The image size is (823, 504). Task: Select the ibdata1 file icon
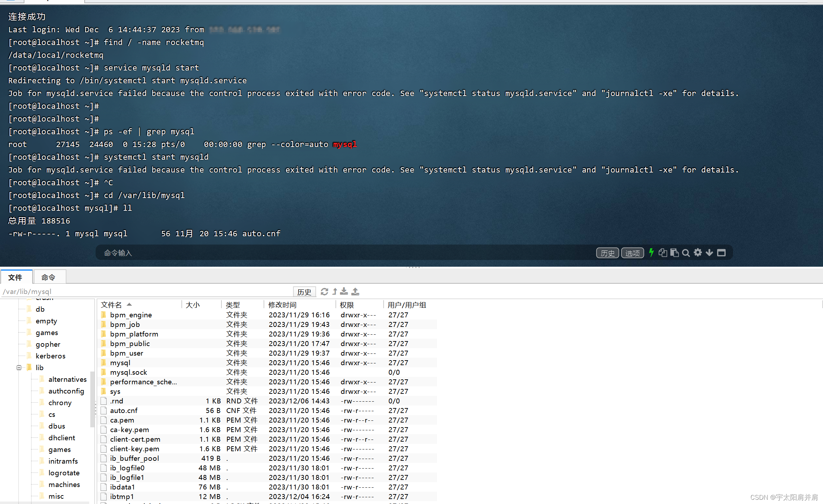[x=104, y=487]
